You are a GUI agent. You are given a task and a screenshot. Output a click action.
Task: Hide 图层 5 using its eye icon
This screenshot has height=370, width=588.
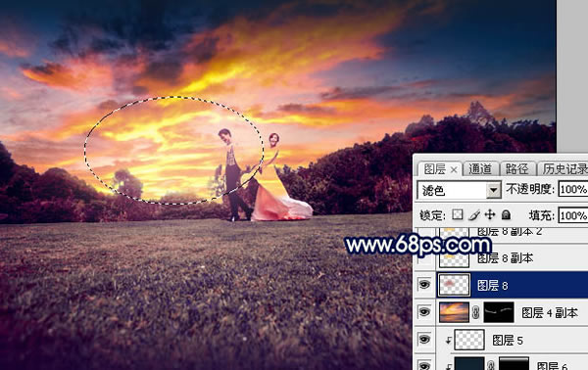pos(424,340)
